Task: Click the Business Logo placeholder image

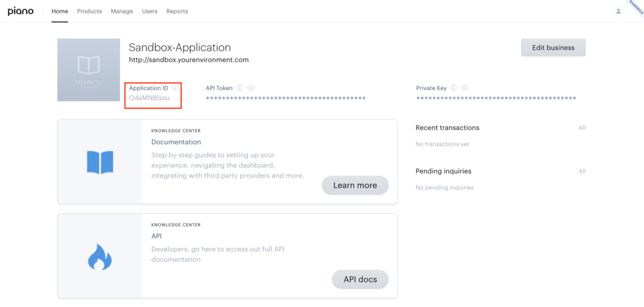Action: (x=89, y=70)
